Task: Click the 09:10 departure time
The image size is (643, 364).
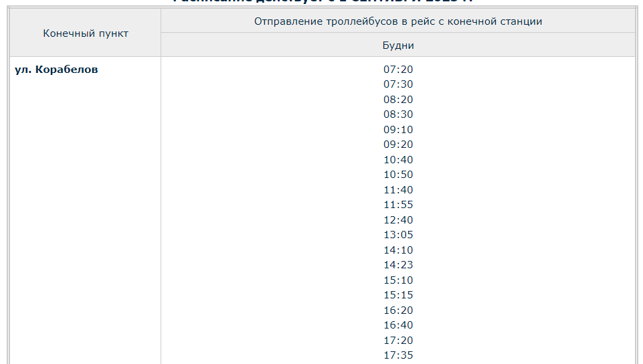Action: point(397,130)
